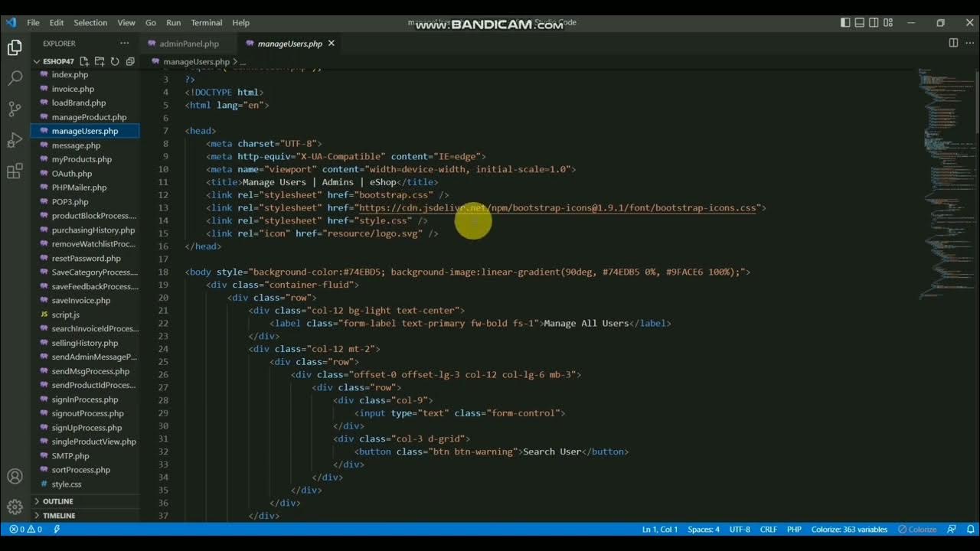Select manageUsers.php in the Explorer tree
This screenshot has width=980, height=551.
coord(84,131)
